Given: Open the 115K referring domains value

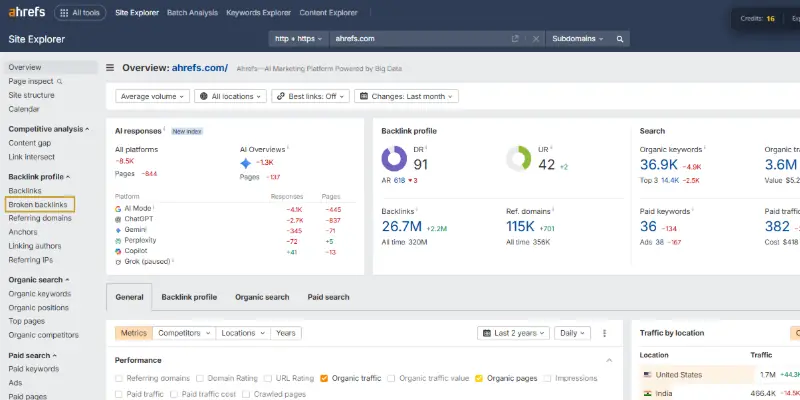Looking at the screenshot, I should tap(520, 226).
